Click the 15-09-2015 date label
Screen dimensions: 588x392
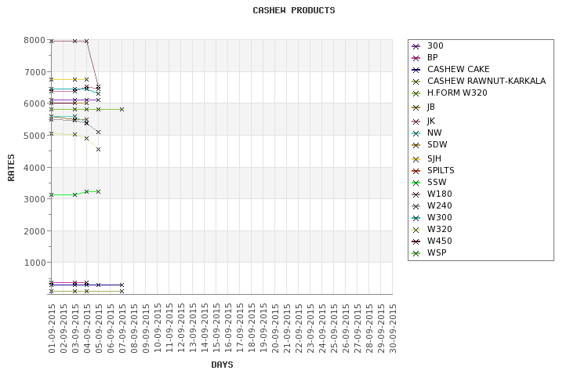pyautogui.click(x=216, y=328)
